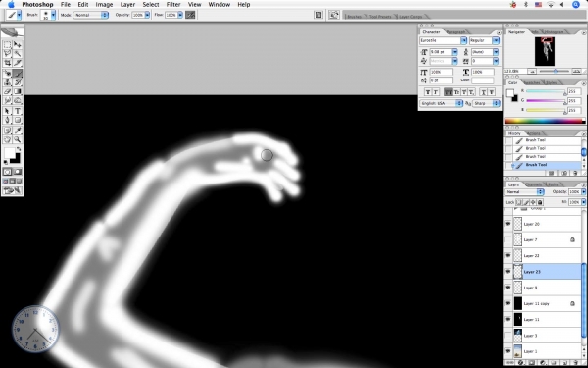Select the Gradient tool
Image resolution: width=588 pixels, height=368 pixels.
(x=18, y=91)
